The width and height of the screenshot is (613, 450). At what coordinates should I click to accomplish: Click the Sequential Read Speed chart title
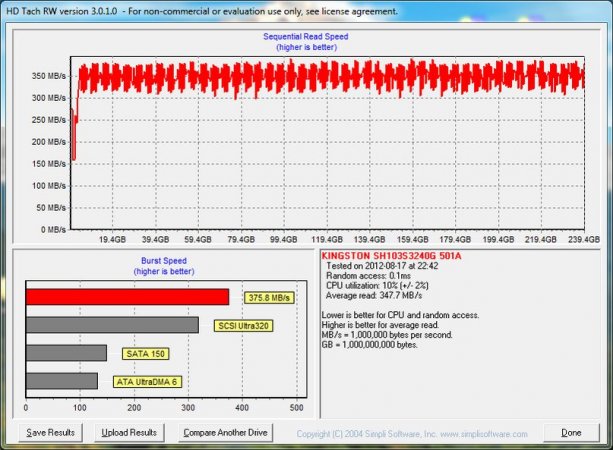point(306,36)
